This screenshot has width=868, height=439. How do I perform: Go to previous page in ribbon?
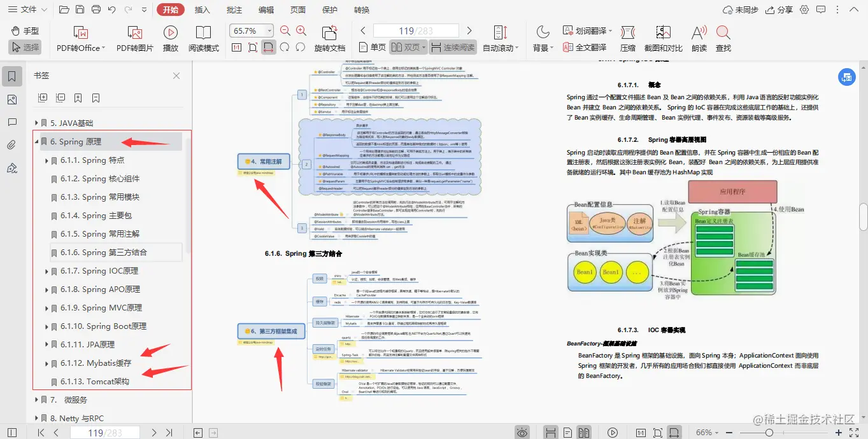coord(363,31)
